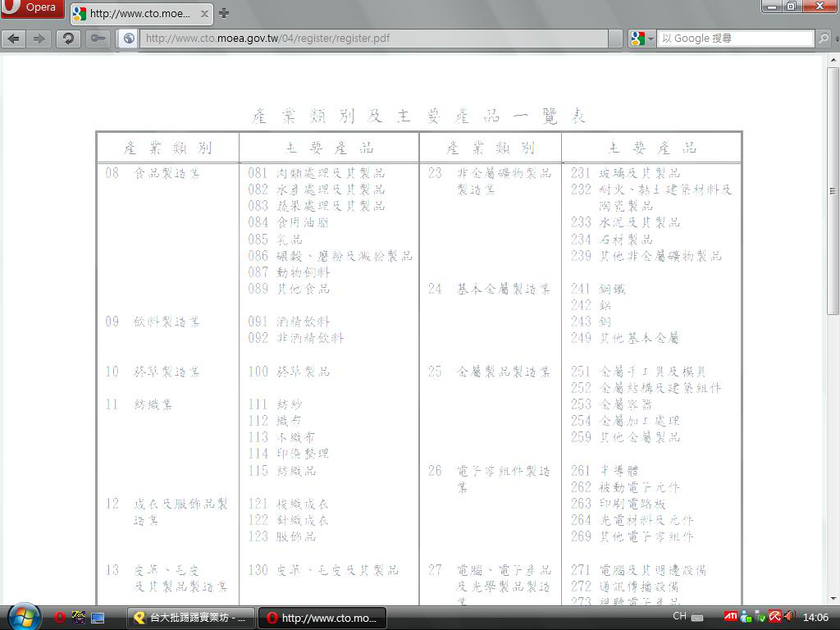Switch to 台大批踢踢實業坊 taskbar window
Image resolution: width=840 pixels, height=630 pixels.
191,618
